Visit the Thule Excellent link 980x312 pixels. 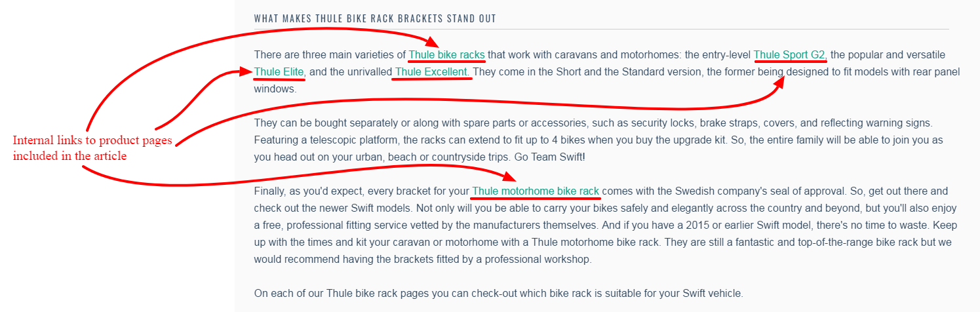pos(432,71)
